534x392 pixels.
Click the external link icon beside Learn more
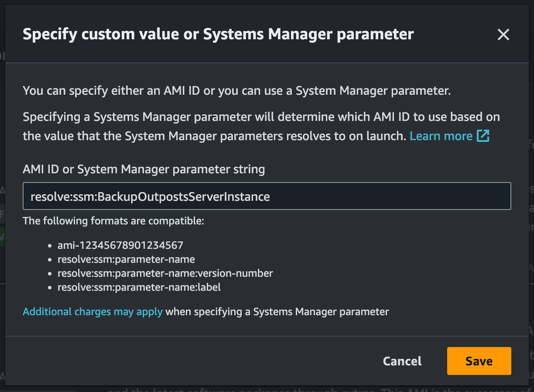(483, 136)
